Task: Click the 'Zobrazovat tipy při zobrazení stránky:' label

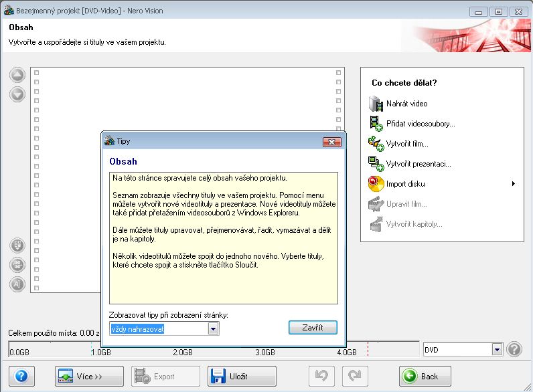Action: [x=169, y=315]
